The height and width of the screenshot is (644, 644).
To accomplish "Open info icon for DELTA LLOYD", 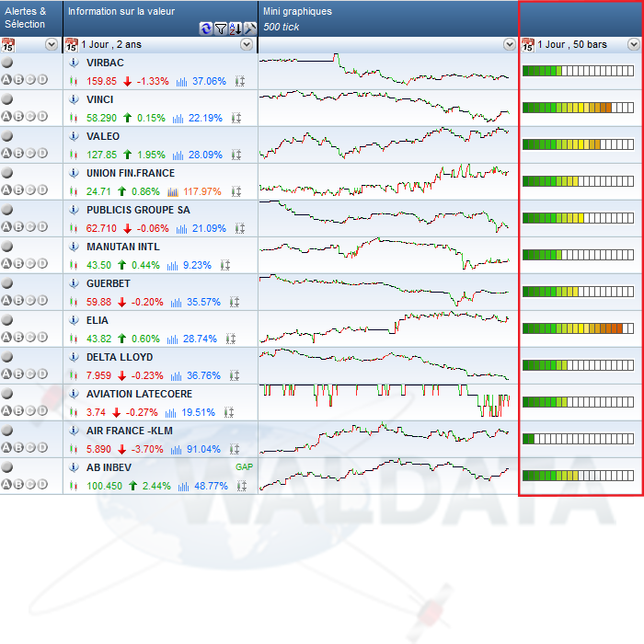I will click(74, 357).
